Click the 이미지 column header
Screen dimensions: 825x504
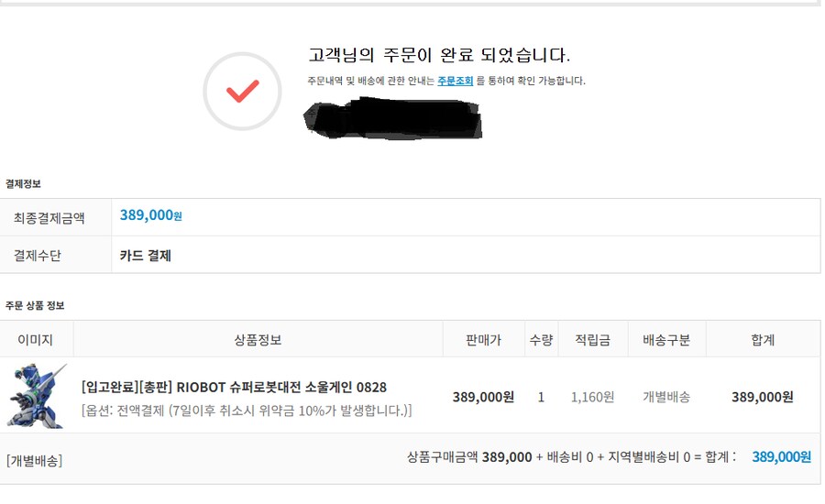(36, 340)
